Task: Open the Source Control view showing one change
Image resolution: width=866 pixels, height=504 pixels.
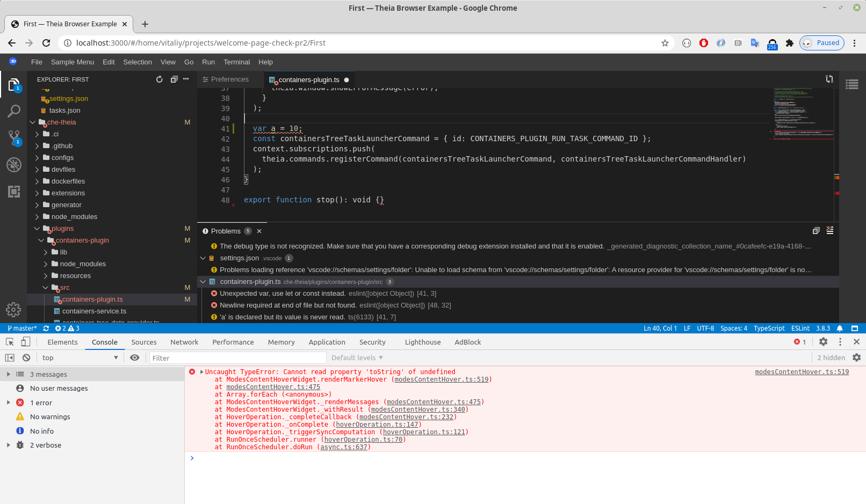Action: coord(13,138)
